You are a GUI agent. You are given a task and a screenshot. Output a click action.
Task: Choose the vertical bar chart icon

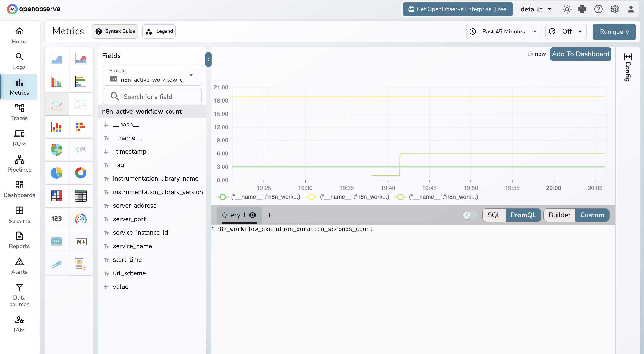pyautogui.click(x=56, y=81)
